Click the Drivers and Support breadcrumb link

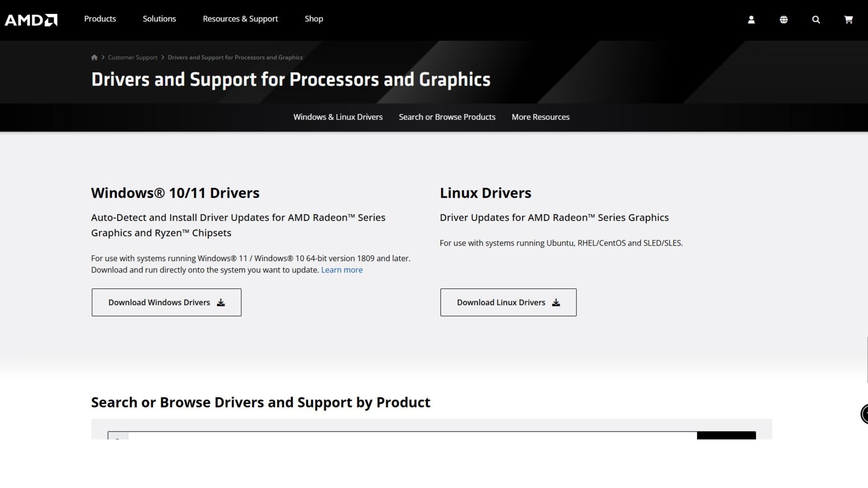(x=235, y=57)
